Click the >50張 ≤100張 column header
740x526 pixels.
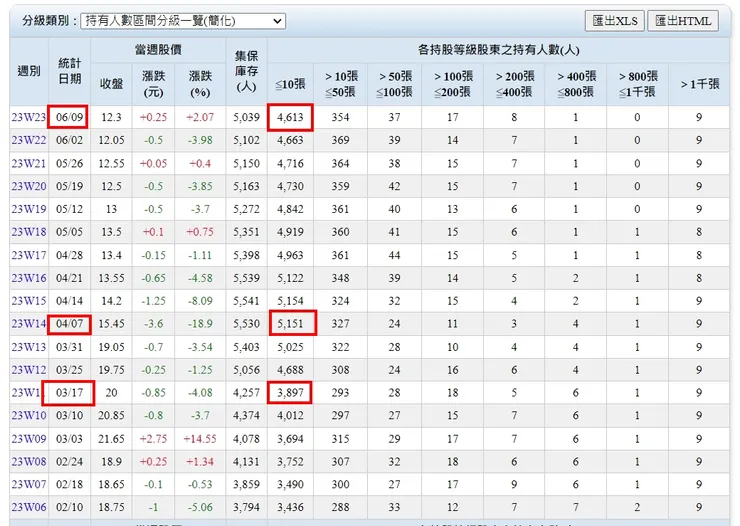tap(395, 84)
